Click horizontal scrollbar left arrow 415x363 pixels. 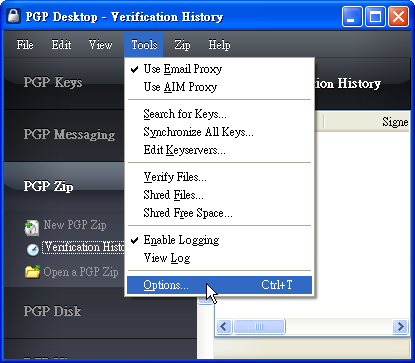(x=224, y=326)
